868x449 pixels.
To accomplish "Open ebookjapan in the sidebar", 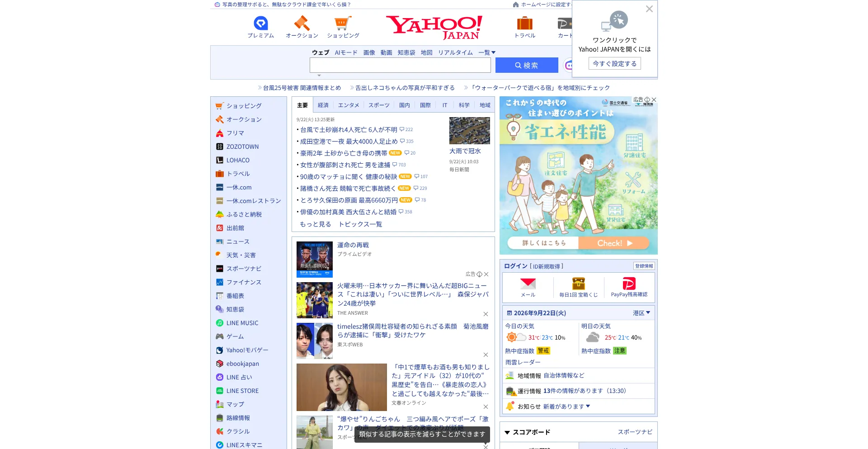I will [x=243, y=364].
